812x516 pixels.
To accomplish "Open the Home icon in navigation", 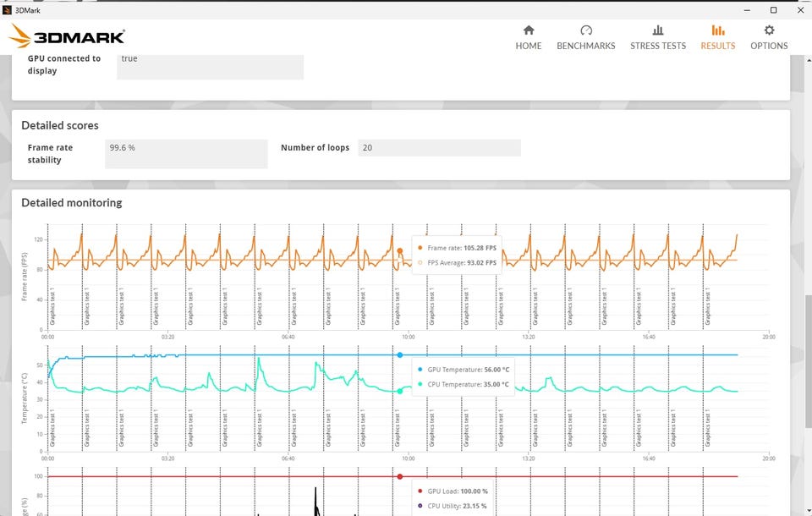I will click(x=528, y=30).
